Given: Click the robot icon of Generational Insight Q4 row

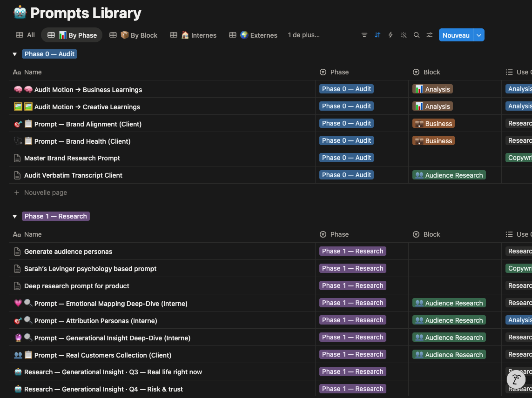Looking at the screenshot, I should [18, 389].
